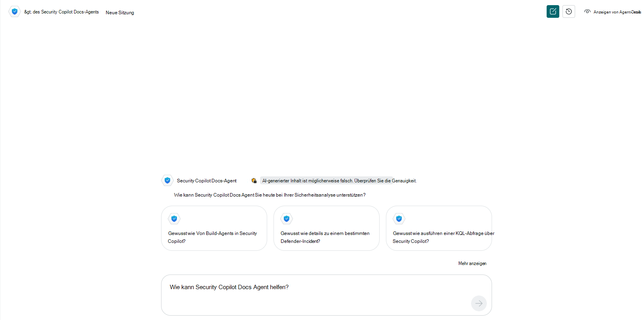Image resolution: width=644 pixels, height=320 pixels.
Task: Open 'Anzeigen von Agent-Details' link
Action: coord(617,12)
